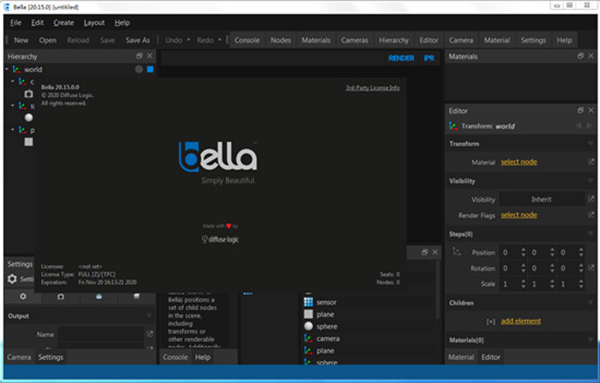Toggle the Nodes panel from toolbar

[280, 40]
